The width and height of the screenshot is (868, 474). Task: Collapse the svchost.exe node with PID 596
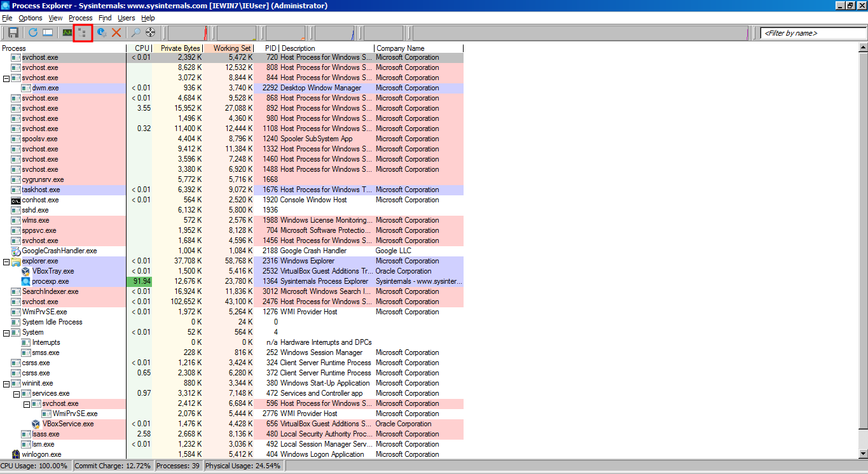click(x=27, y=404)
